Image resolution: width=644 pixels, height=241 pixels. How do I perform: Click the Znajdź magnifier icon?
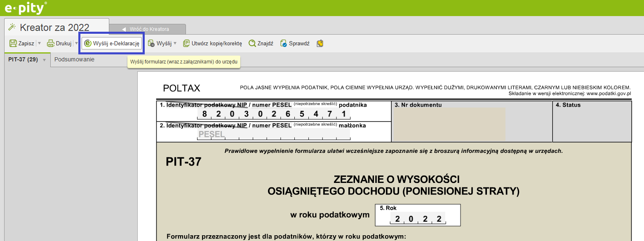tap(252, 43)
